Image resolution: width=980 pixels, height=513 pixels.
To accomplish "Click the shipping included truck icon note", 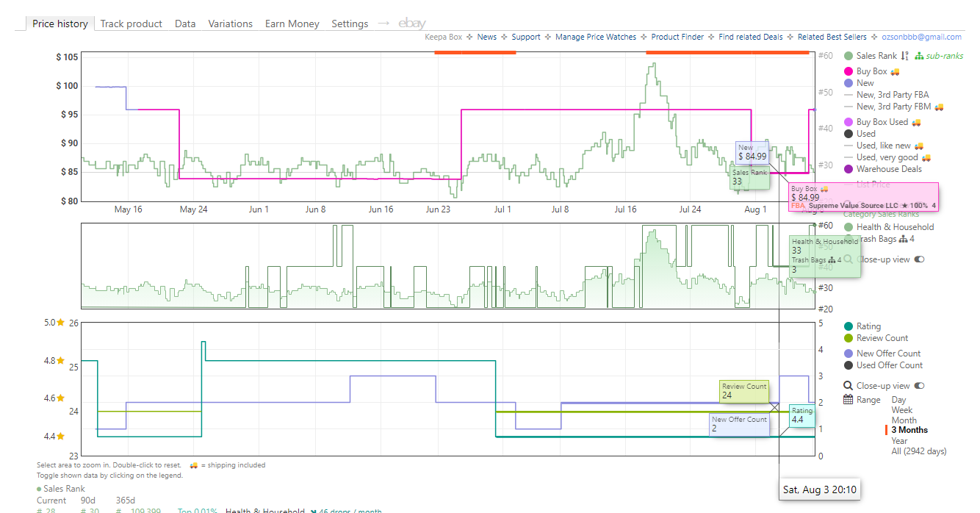I will [194, 465].
